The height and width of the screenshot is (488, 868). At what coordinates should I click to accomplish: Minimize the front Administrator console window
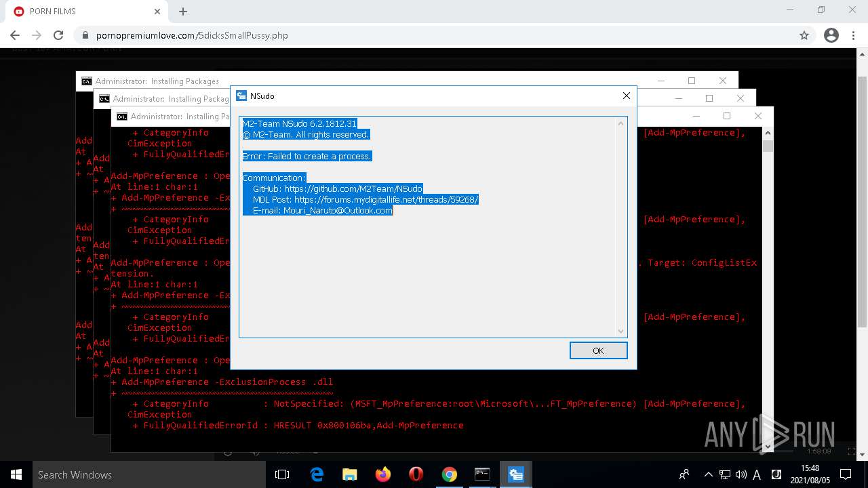[696, 116]
